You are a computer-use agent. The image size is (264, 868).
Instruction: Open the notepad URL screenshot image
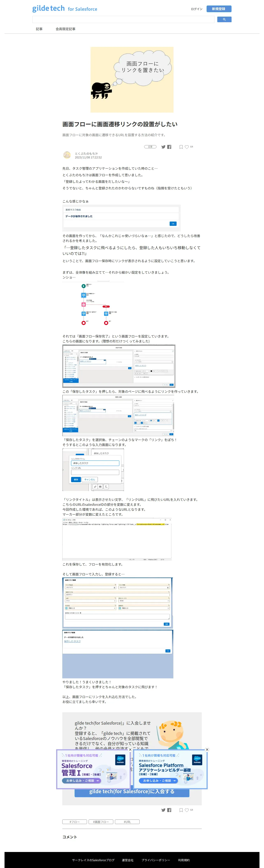click(117, 539)
